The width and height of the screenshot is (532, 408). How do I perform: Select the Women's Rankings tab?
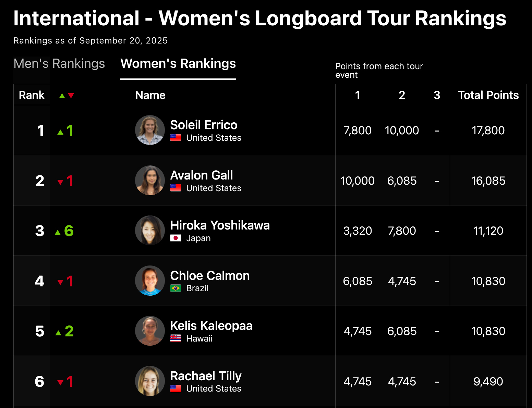point(178,64)
